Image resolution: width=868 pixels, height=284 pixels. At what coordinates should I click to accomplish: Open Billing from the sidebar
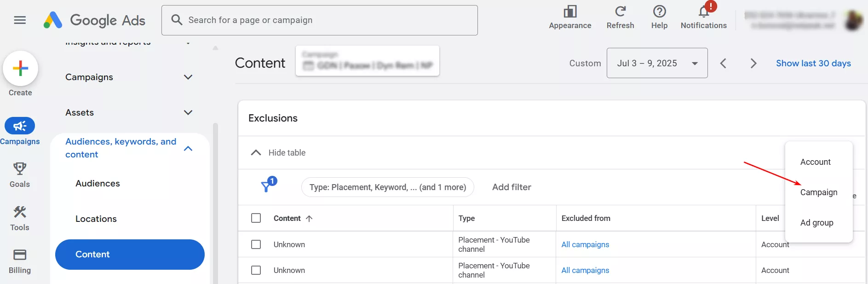(x=20, y=255)
